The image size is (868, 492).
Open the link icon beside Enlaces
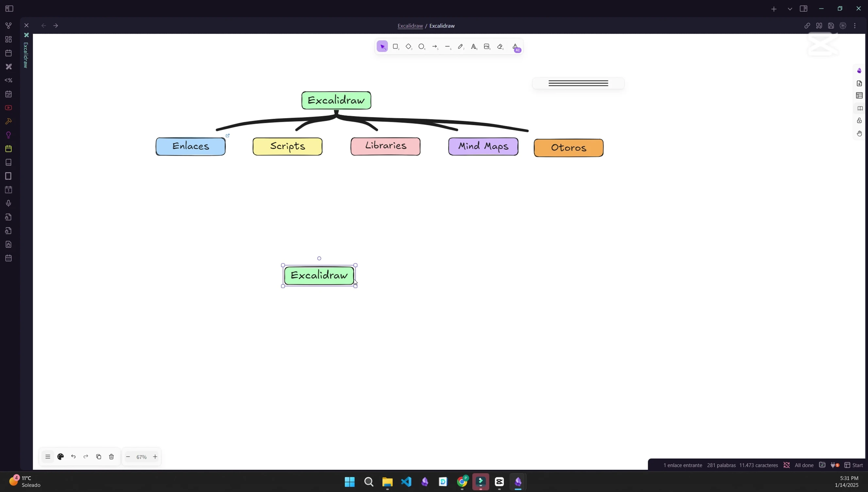point(228,135)
